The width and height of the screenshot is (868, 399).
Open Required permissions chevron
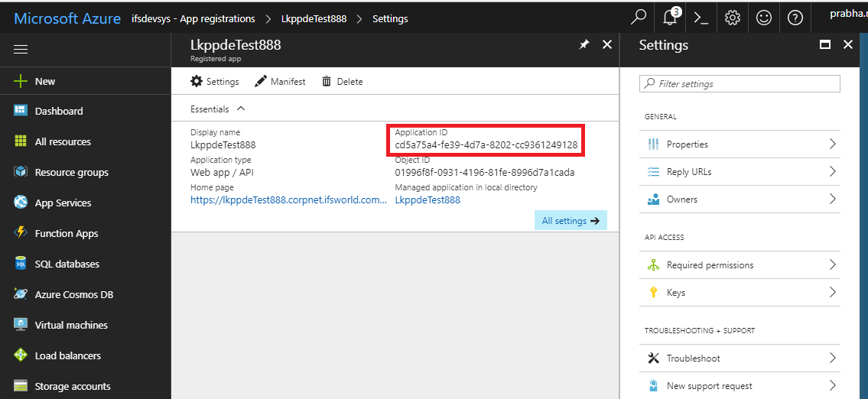(832, 265)
